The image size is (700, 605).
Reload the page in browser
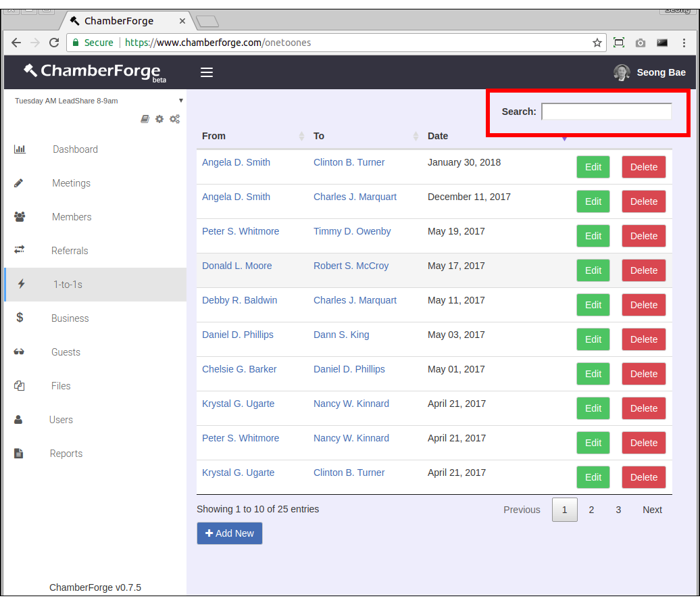(x=54, y=43)
